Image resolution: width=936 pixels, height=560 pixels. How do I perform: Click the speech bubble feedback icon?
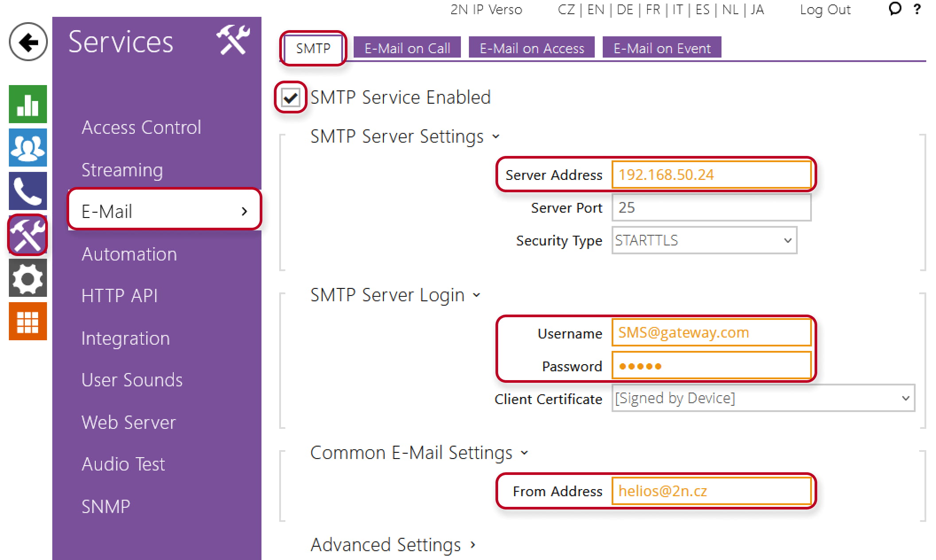coord(895,9)
